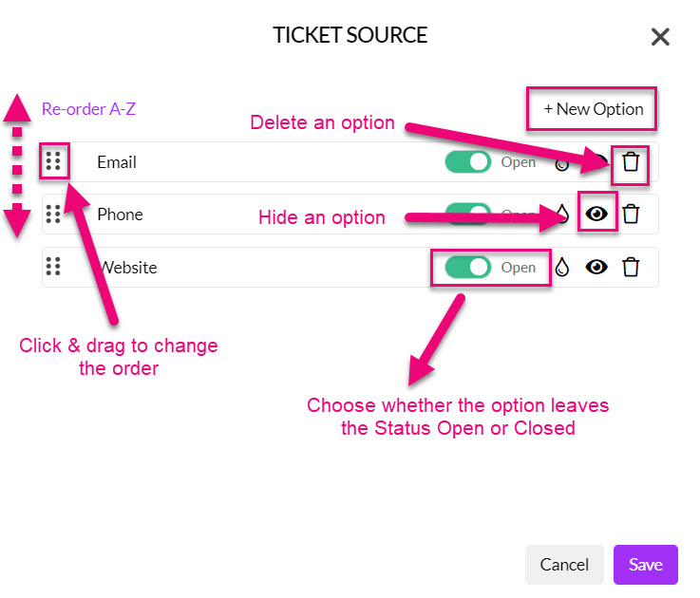Add a New Option
The width and height of the screenshot is (700, 598).
[593, 109]
